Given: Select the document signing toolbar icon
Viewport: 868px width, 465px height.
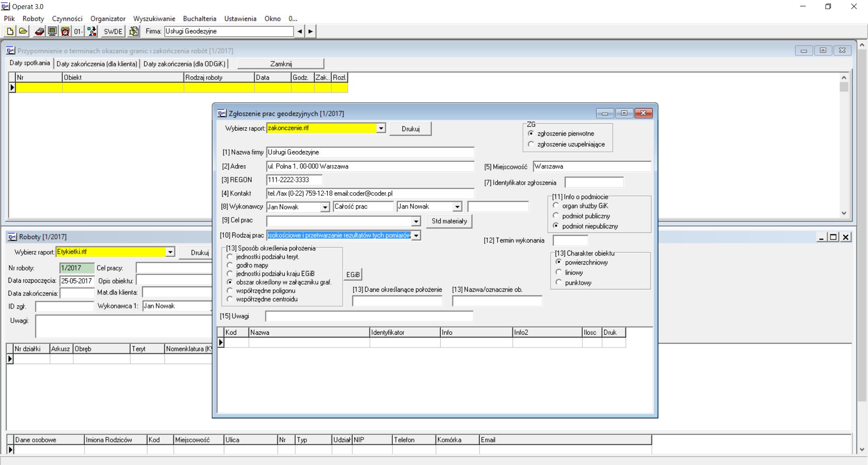Looking at the screenshot, I should tap(134, 31).
